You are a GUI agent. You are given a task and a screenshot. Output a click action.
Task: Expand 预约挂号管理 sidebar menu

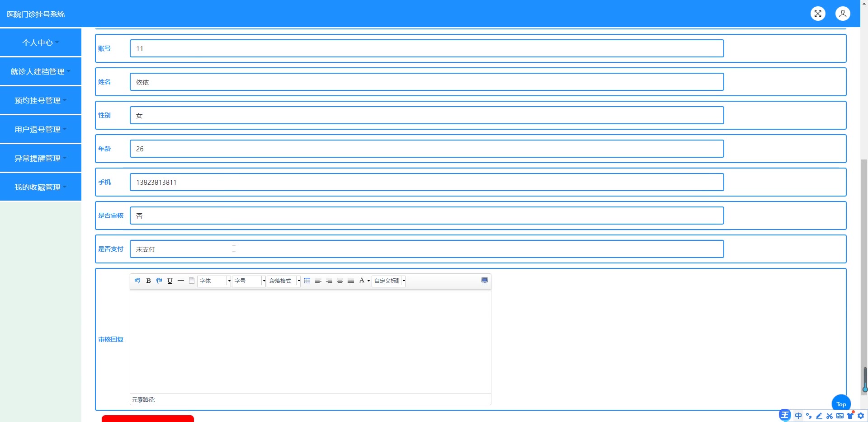point(41,100)
